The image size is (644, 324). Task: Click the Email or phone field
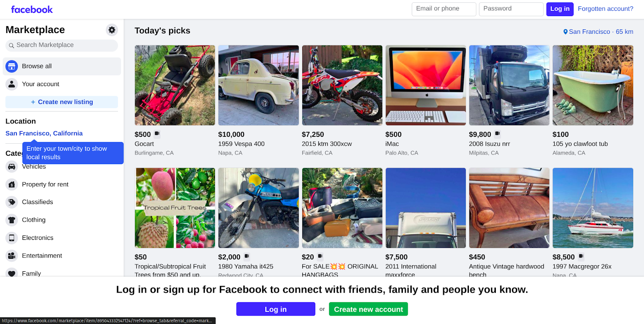444,9
